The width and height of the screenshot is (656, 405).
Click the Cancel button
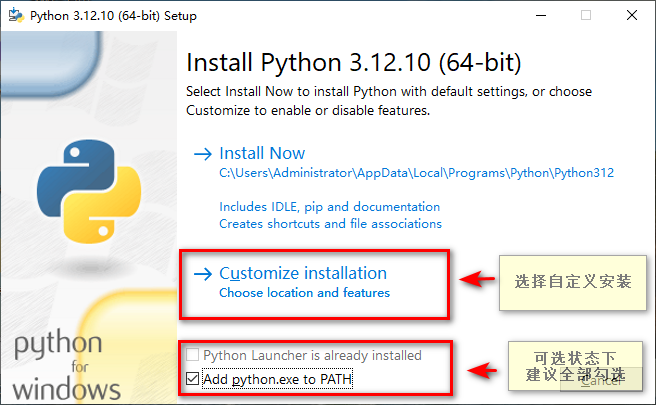click(x=601, y=380)
